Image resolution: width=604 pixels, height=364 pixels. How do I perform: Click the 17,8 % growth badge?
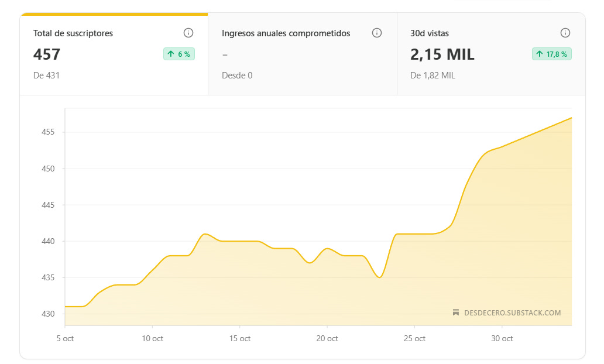click(x=551, y=54)
